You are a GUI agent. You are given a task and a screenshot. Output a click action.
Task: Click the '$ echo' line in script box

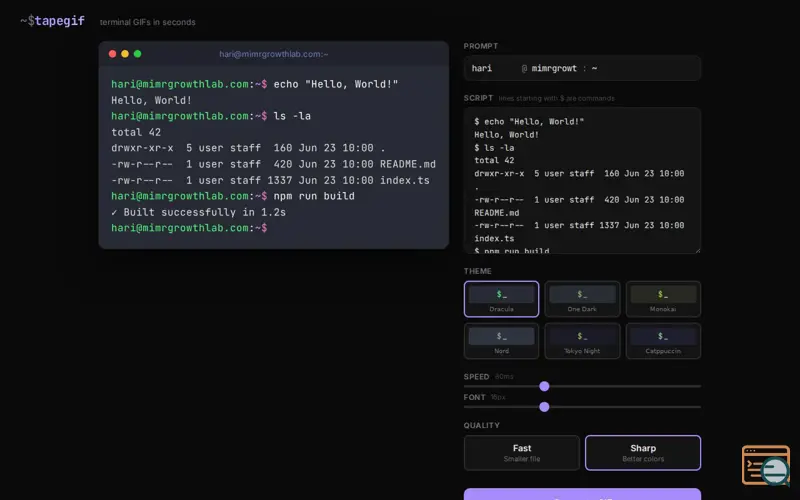tap(529, 121)
